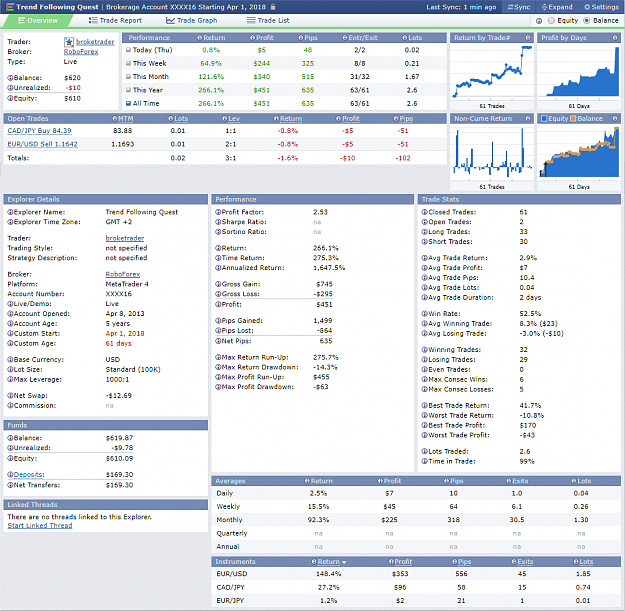Click info icon left of Equity radio

(x=539, y=21)
